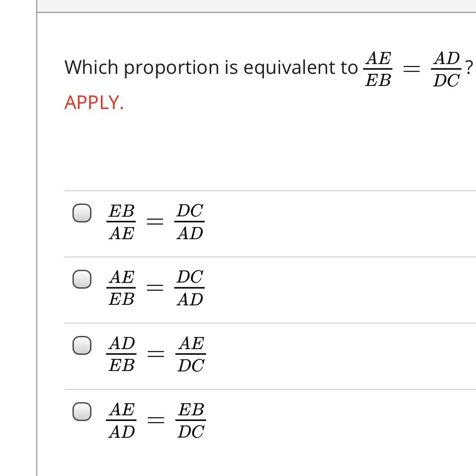476x476 pixels.
Task: Click the DC/AD fraction in the first answer
Action: tap(190, 222)
